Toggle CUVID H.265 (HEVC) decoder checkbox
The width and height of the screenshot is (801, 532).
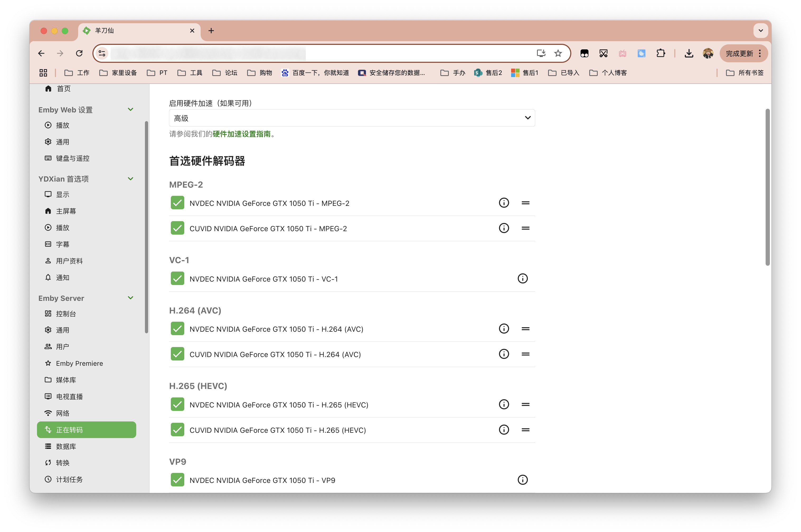click(x=177, y=430)
